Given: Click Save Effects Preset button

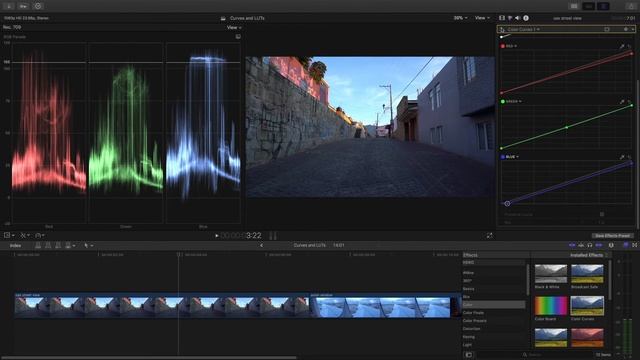Looking at the screenshot, I should (x=612, y=236).
